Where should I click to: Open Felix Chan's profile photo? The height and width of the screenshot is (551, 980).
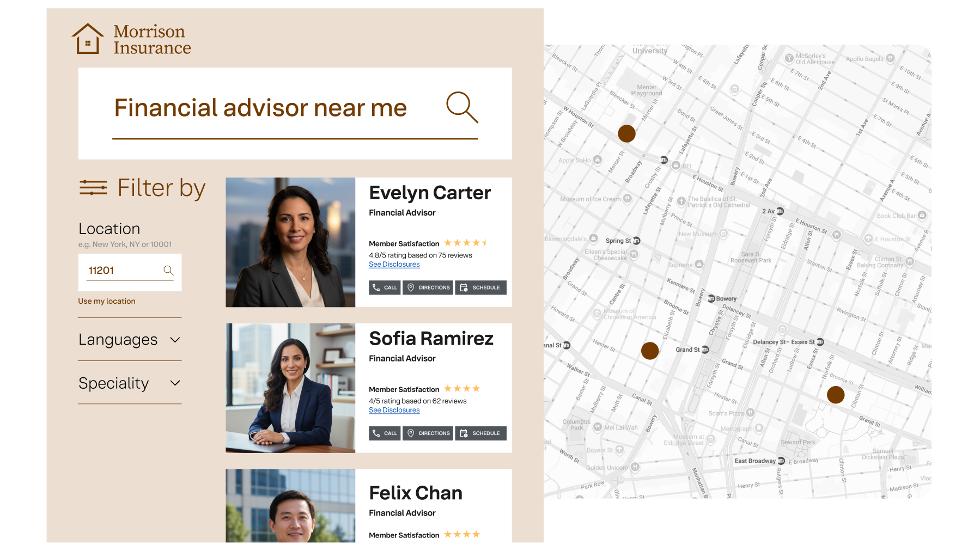(290, 506)
